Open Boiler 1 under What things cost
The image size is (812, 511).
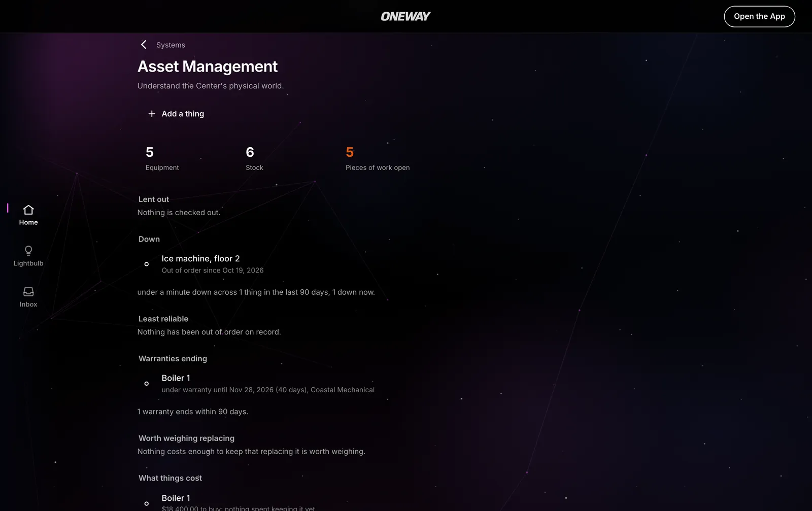coord(176,498)
